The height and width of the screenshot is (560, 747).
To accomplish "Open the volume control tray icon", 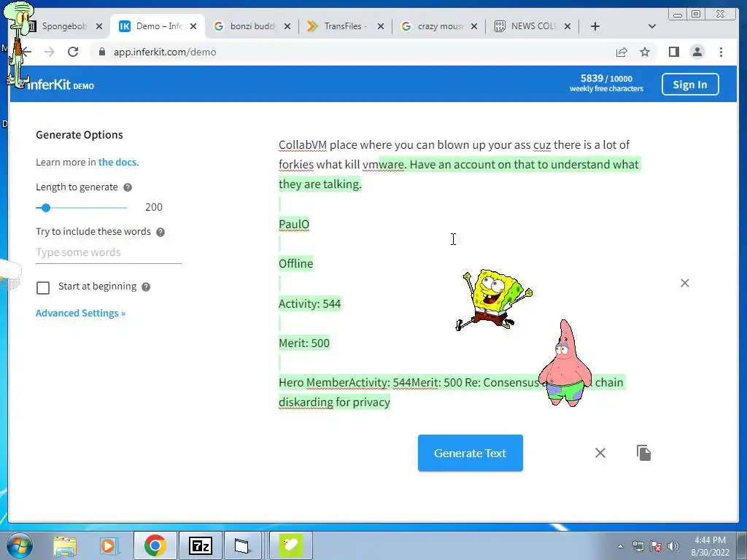I will [673, 546].
